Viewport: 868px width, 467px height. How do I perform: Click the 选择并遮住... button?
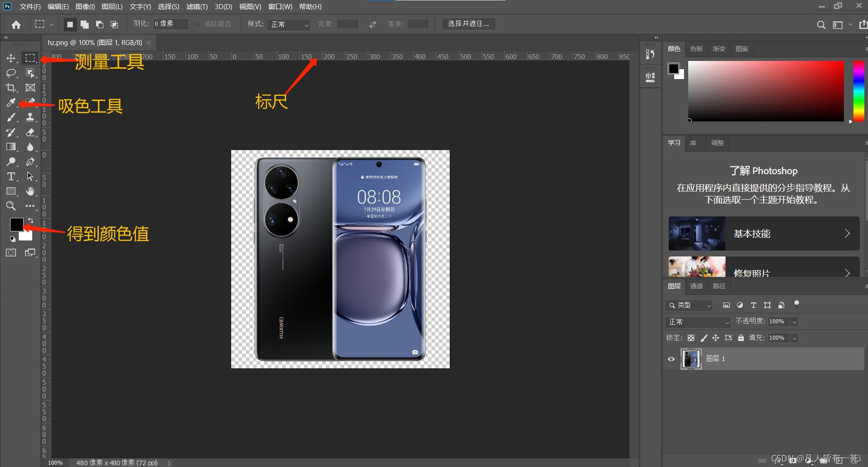(468, 24)
